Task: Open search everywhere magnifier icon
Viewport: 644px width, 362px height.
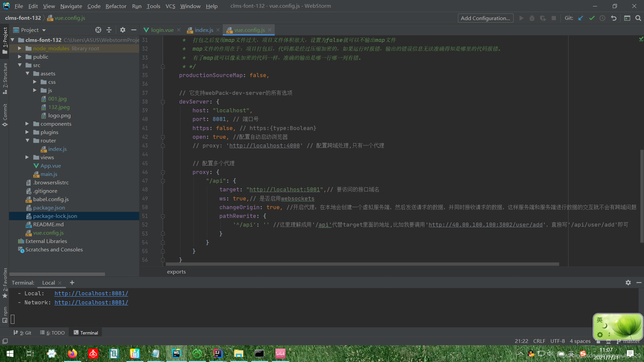Action: [x=638, y=18]
